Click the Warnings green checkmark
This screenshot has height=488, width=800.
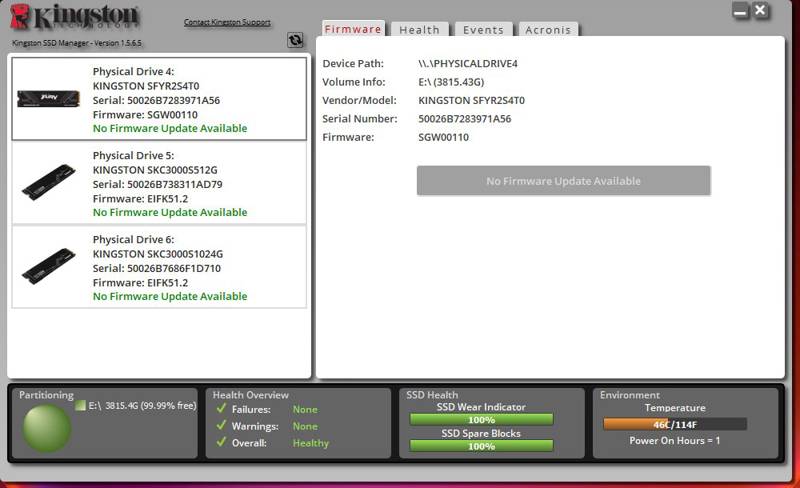coord(221,425)
